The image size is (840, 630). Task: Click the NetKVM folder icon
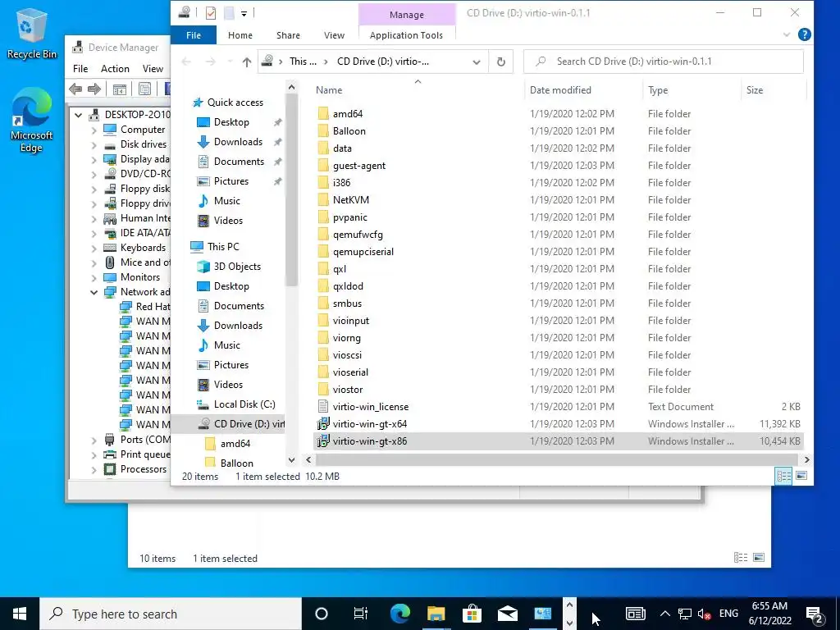click(x=323, y=200)
